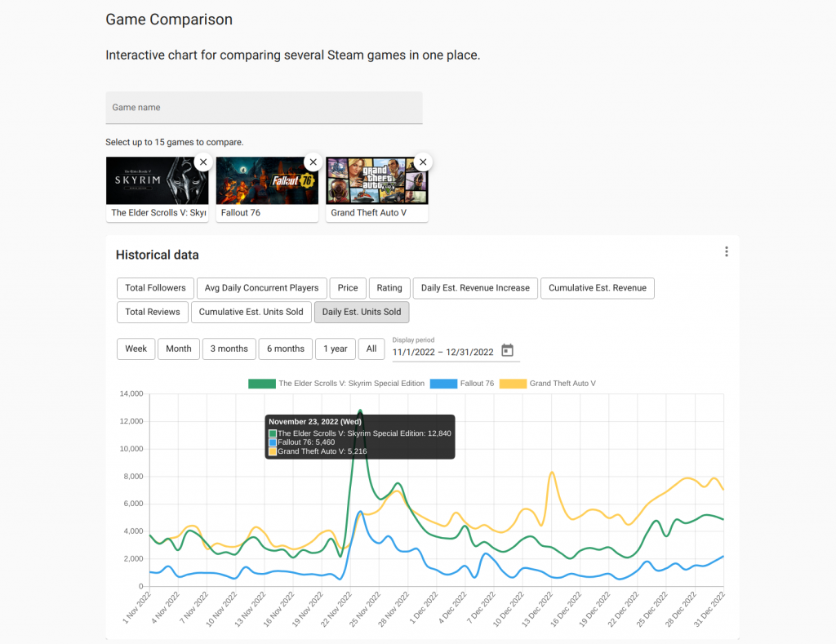The width and height of the screenshot is (836, 644).
Task: Select Cumulative Est. Units Sold
Action: point(251,312)
